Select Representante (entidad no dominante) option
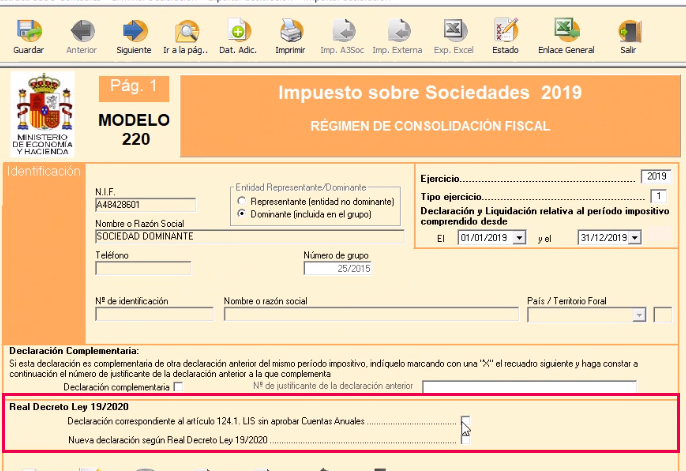Viewport: 686px width, 471px height. [x=242, y=201]
